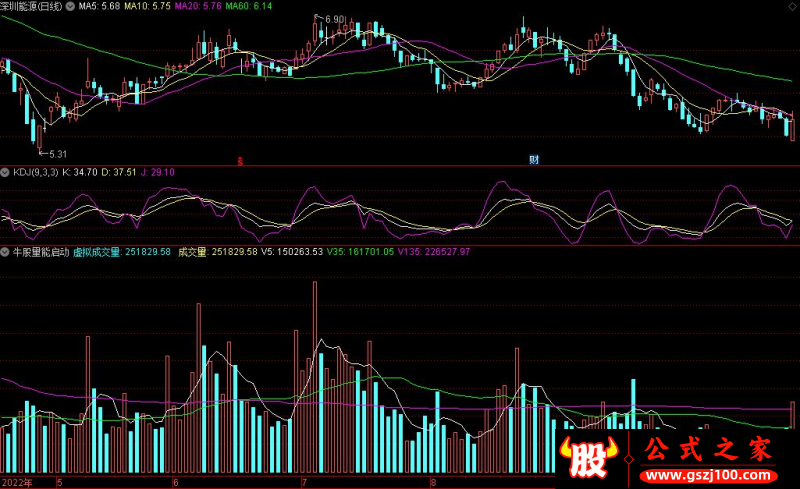Select the 2022年 date axis label
Viewport: 800px width, 489px height.
pos(17,482)
